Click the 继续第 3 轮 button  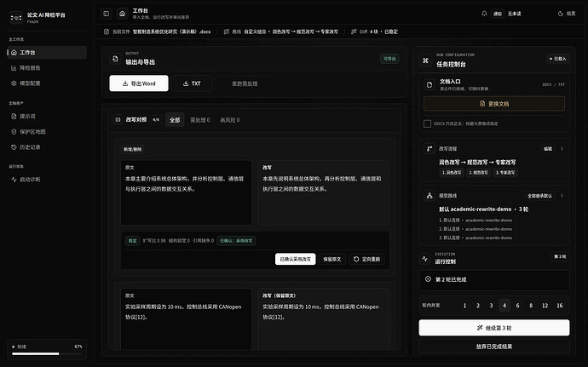[x=494, y=328]
